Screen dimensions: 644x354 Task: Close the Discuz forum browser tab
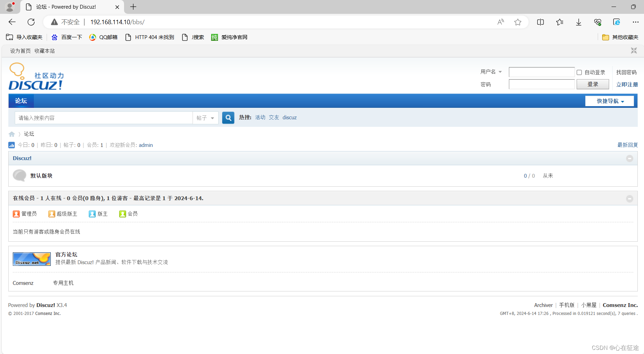click(117, 7)
